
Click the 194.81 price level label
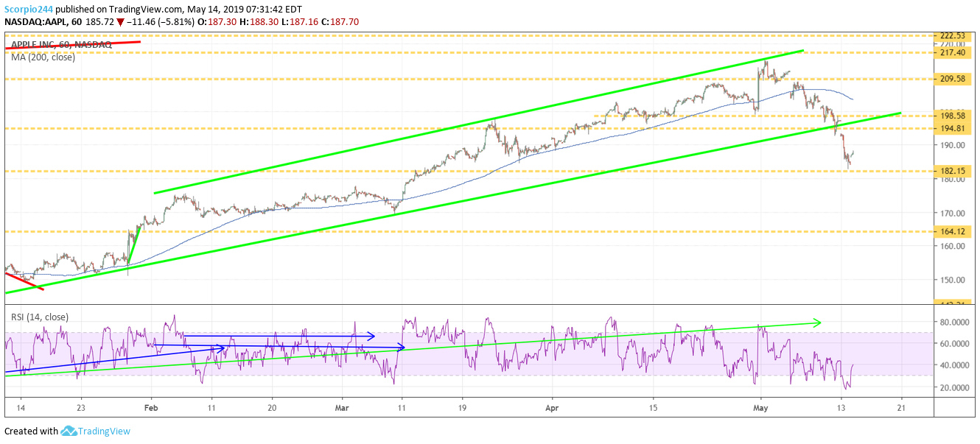953,128
